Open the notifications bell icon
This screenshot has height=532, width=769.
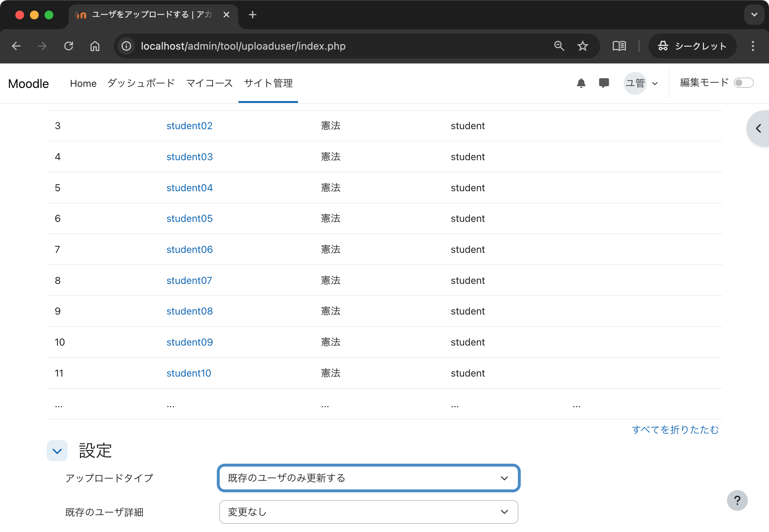[x=581, y=83]
